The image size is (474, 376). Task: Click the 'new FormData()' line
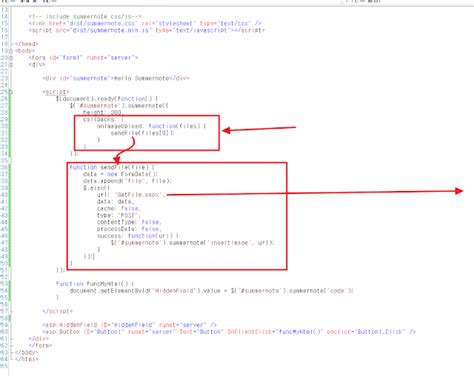(120, 174)
